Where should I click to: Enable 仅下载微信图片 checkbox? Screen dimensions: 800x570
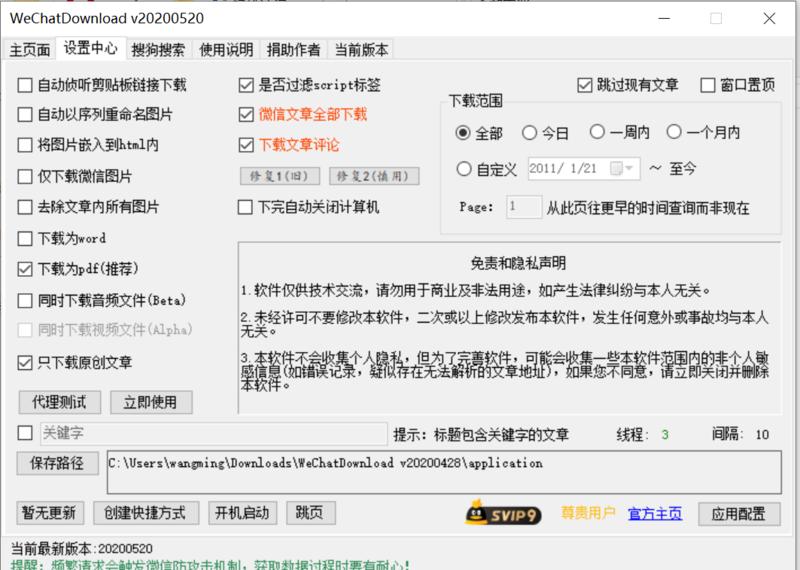[24, 177]
